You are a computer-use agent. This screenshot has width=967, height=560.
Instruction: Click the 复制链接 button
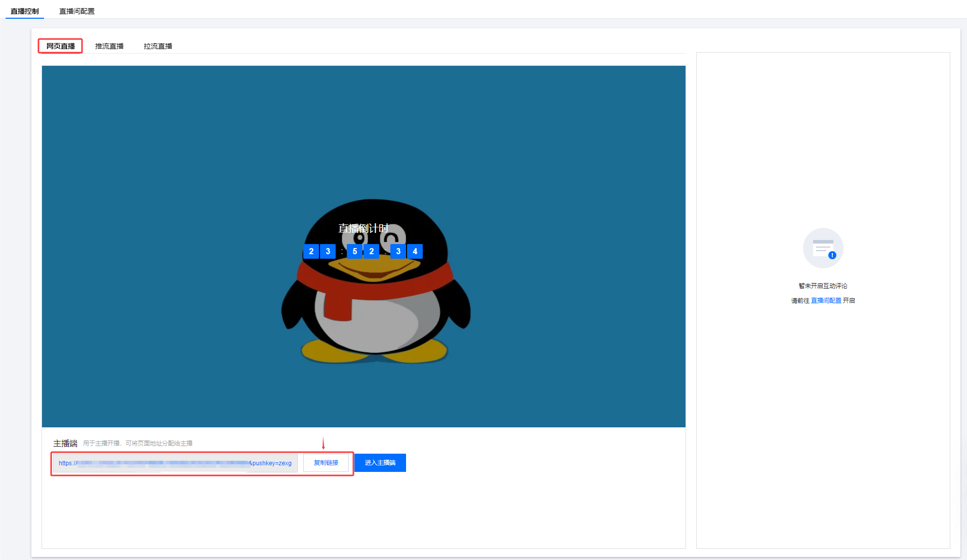point(326,463)
